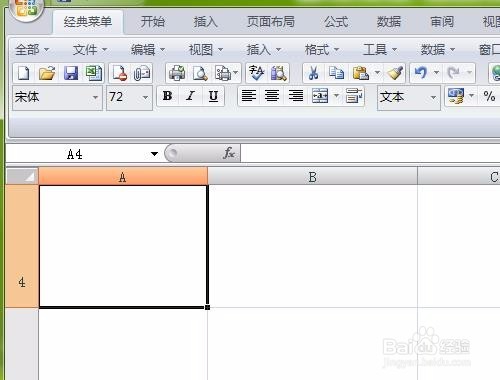This screenshot has height=380, width=500.
Task: Click the fx insert function button
Action: (x=229, y=153)
